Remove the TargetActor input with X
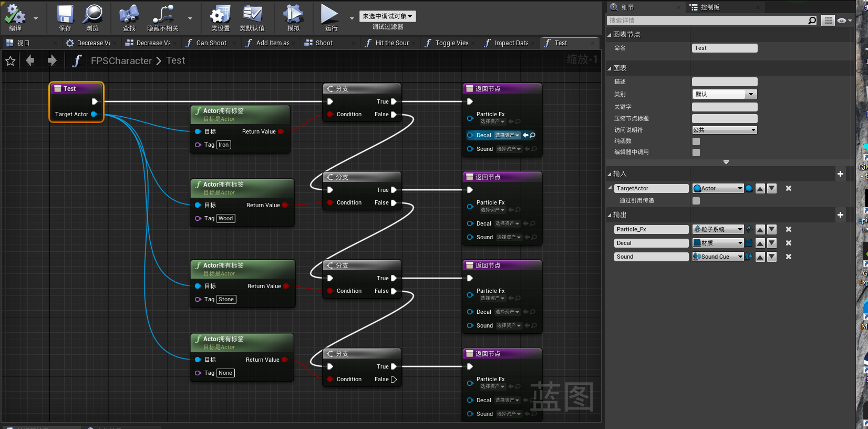 tap(789, 188)
